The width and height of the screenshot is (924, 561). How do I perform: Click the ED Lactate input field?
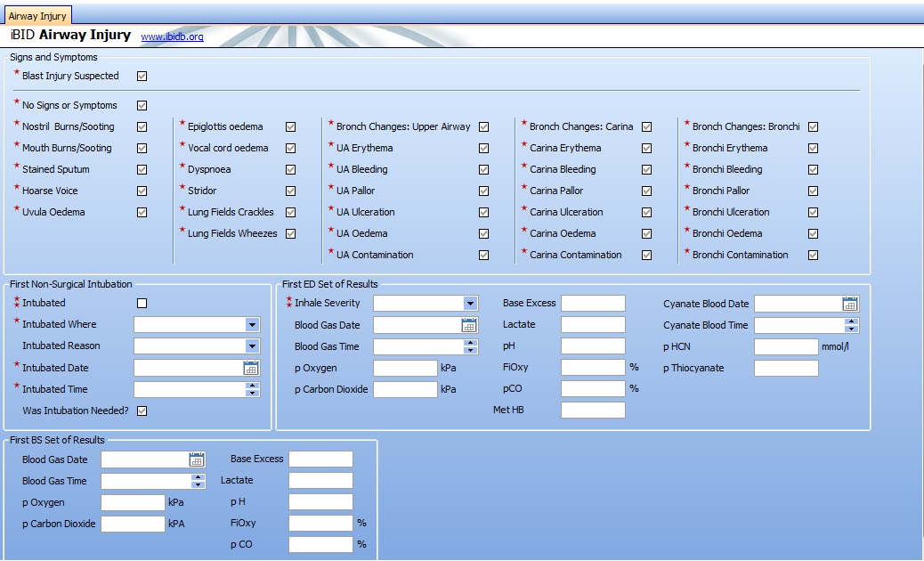coord(593,325)
